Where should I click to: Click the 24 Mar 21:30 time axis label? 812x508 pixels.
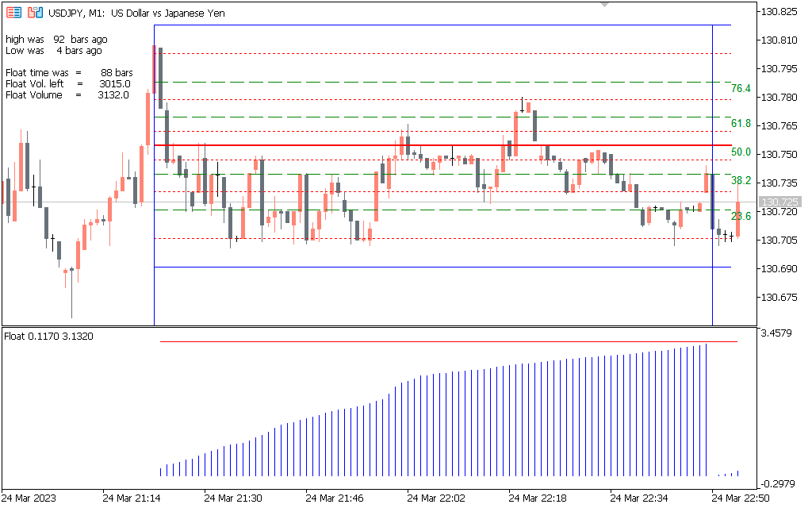(232, 498)
